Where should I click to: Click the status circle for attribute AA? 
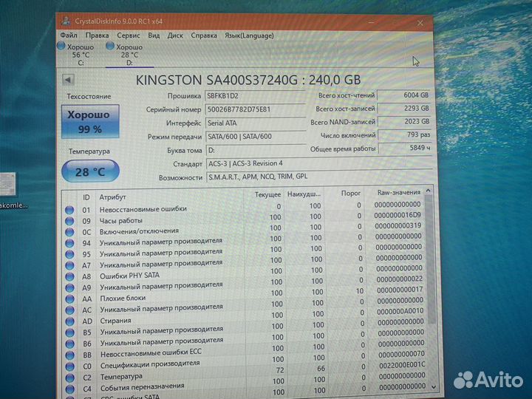(x=70, y=299)
